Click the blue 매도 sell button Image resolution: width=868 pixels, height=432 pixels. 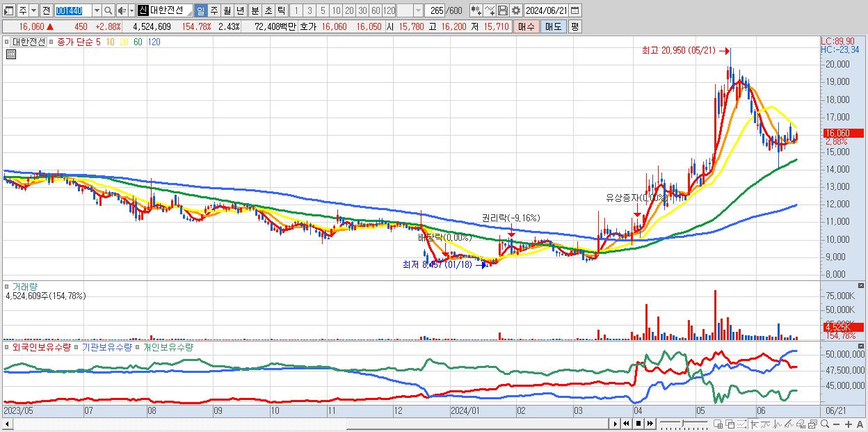click(x=553, y=26)
